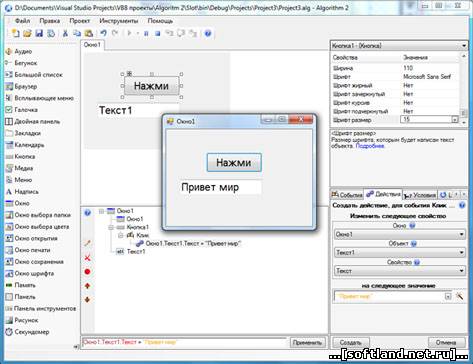Switch to the События tab

pos(347,195)
